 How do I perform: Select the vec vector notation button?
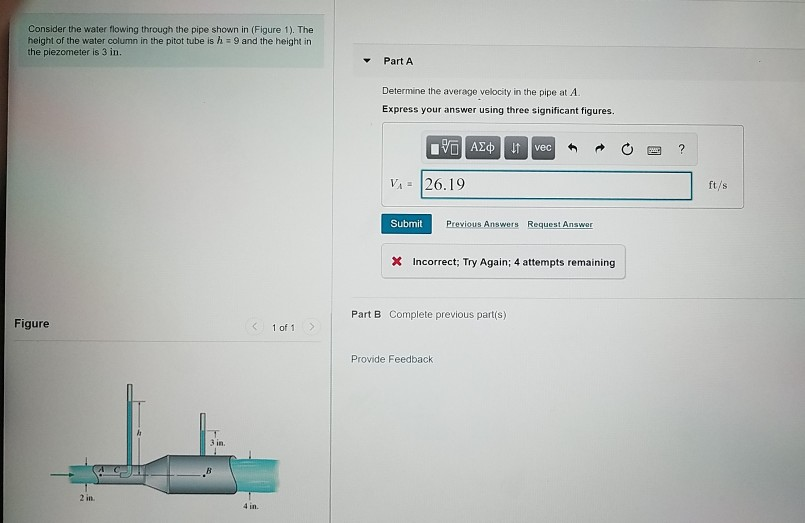point(543,148)
